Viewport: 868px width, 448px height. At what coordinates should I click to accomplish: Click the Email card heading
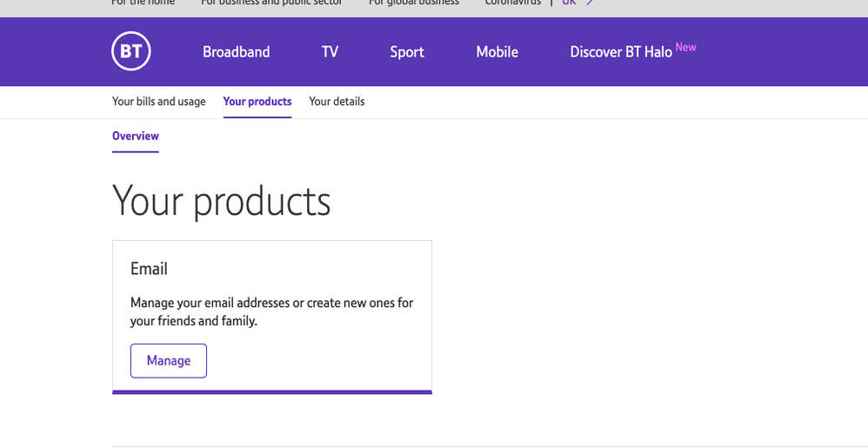(149, 269)
